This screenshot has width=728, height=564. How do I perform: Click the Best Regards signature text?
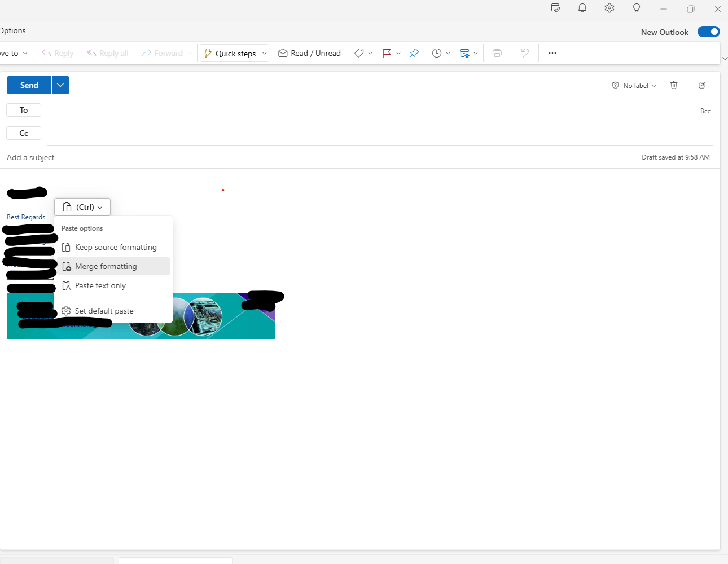26,217
